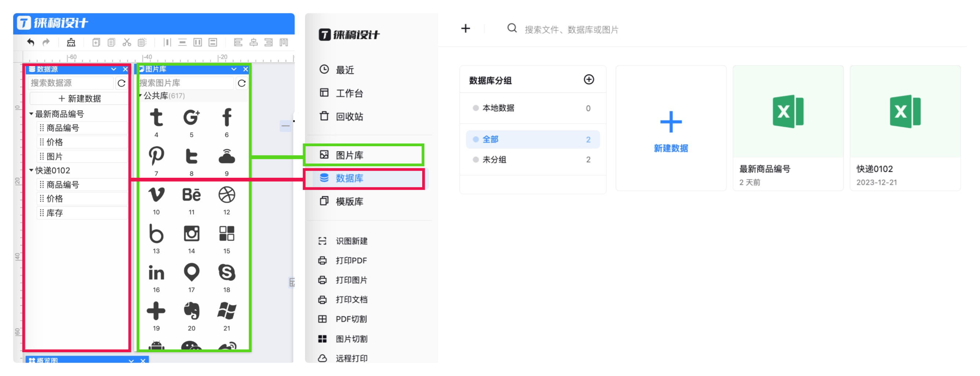980x376 pixels.
Task: Choose the Windows icon numbered 21
Action: [227, 311]
